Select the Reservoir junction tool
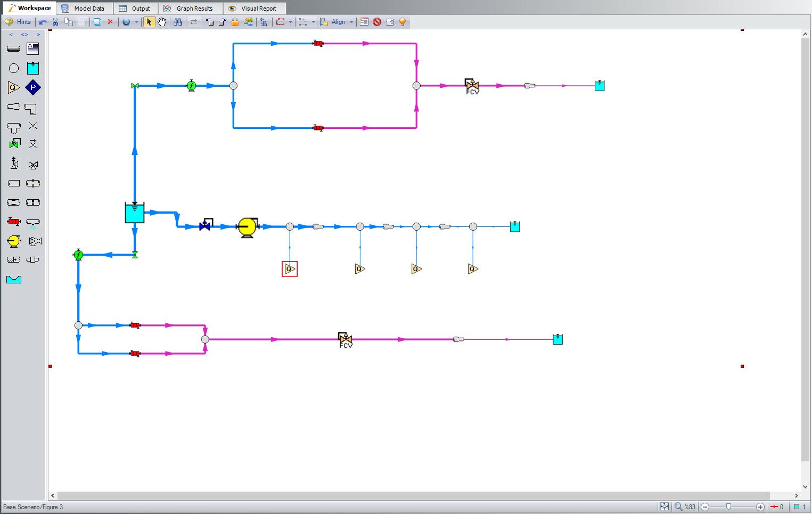The width and height of the screenshot is (812, 514). [33, 68]
